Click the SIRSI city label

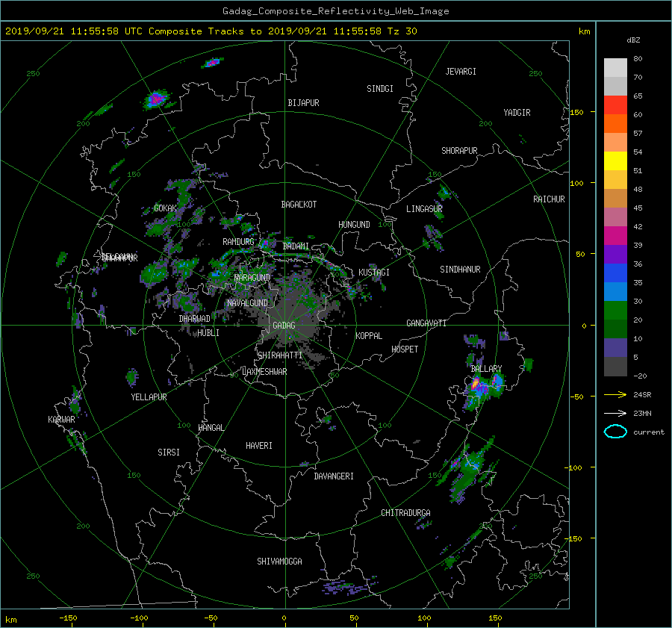pos(169,453)
